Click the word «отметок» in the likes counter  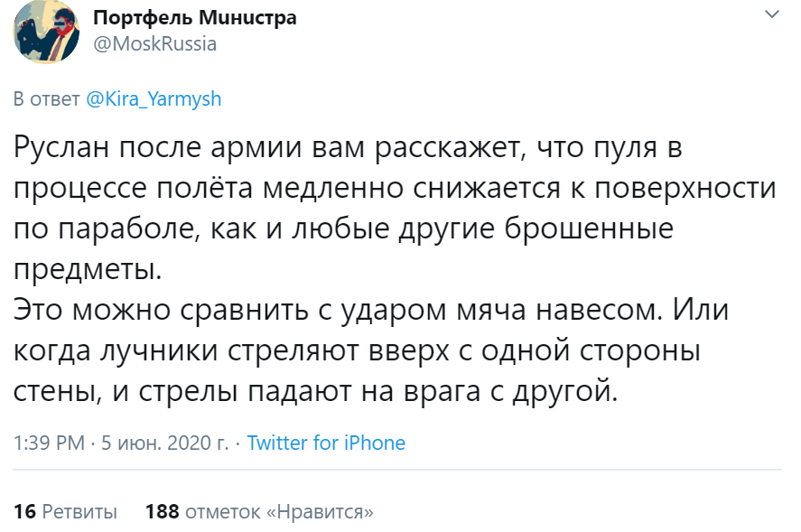(222, 512)
